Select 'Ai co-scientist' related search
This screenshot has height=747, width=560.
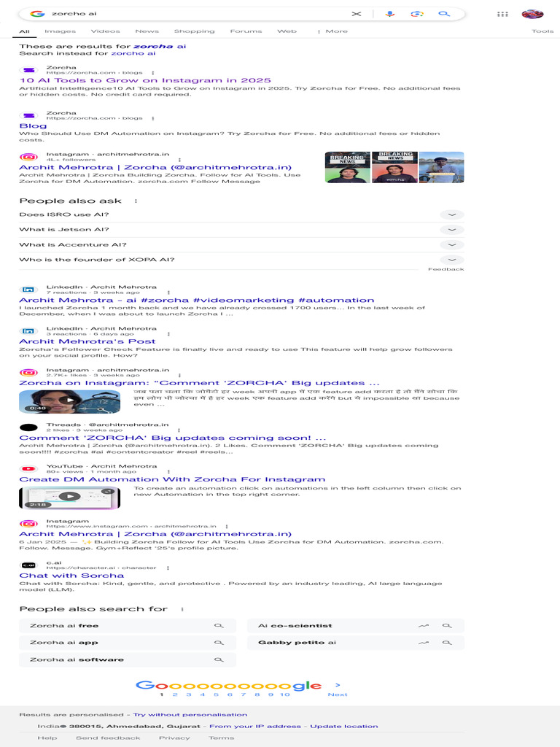(x=356, y=626)
